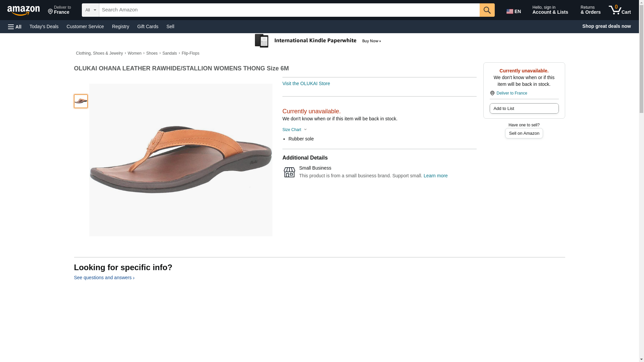This screenshot has width=644, height=362.
Task: Go to Customer Service menu item
Action: [85, 26]
